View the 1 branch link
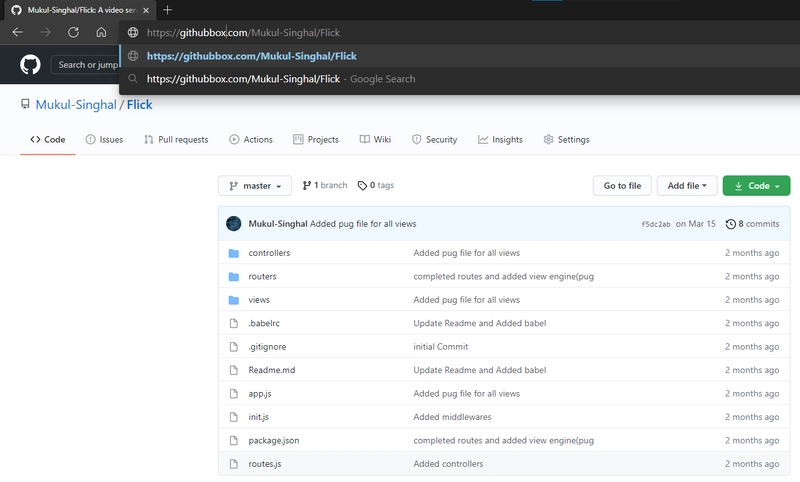 [x=324, y=185]
